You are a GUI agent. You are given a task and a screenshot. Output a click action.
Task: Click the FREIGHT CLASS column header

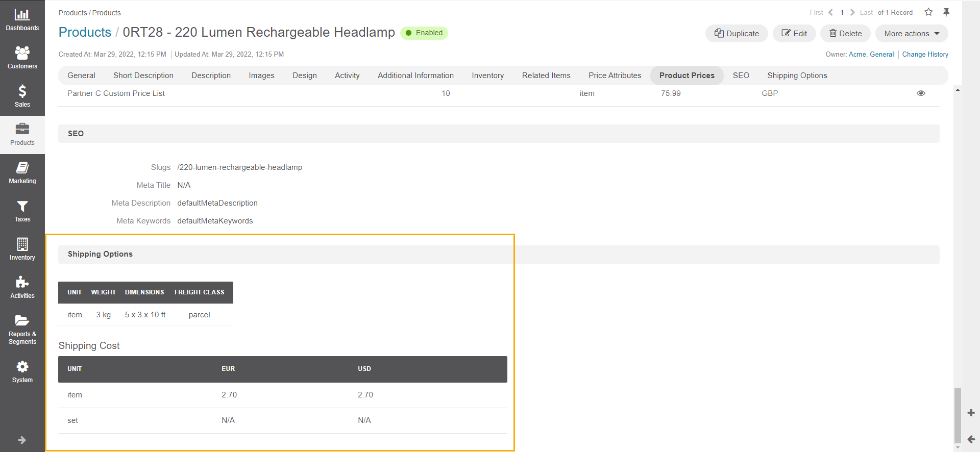coord(200,292)
